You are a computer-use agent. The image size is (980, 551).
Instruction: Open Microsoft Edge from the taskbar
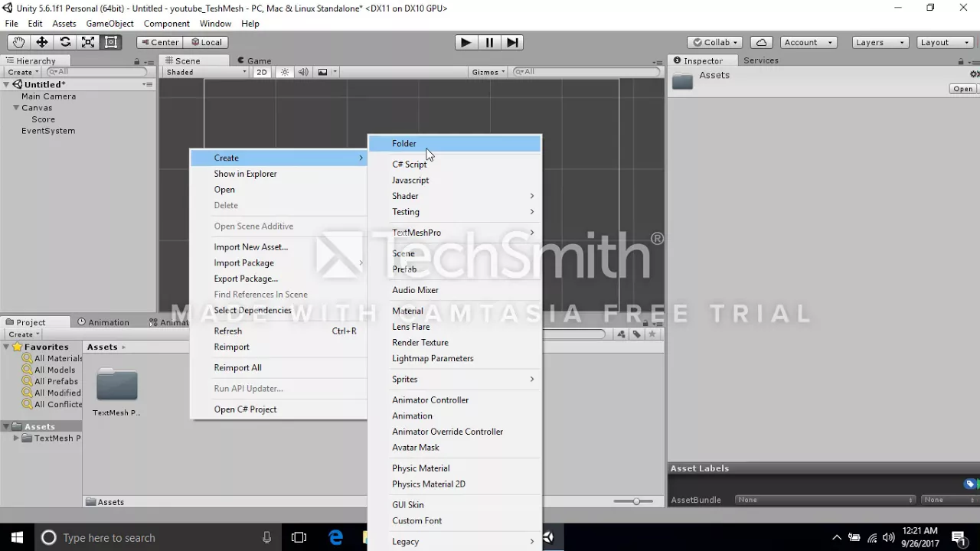point(335,537)
